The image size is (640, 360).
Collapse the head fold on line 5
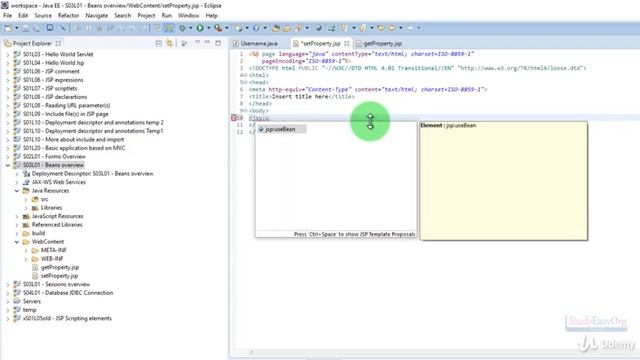[245, 82]
